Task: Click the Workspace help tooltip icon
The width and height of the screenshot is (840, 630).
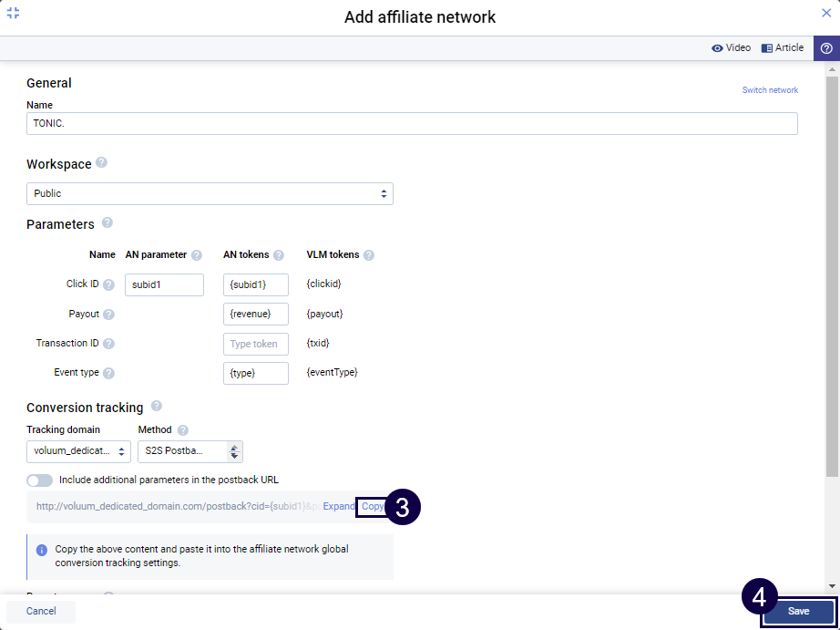Action: coord(101,163)
